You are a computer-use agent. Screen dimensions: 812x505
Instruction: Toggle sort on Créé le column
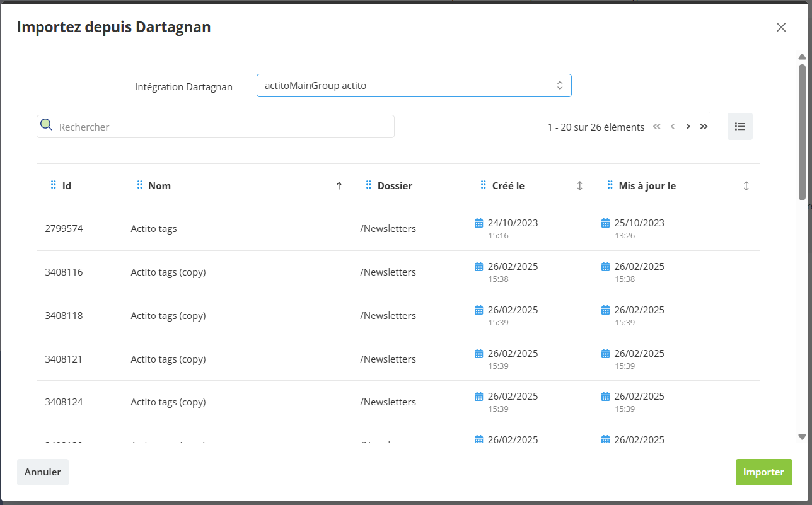coord(580,185)
